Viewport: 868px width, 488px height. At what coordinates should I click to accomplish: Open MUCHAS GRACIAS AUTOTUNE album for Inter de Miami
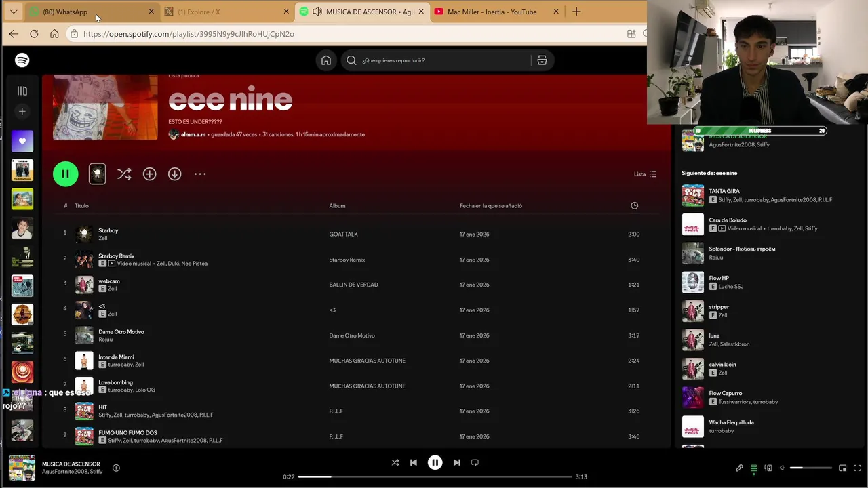point(367,361)
